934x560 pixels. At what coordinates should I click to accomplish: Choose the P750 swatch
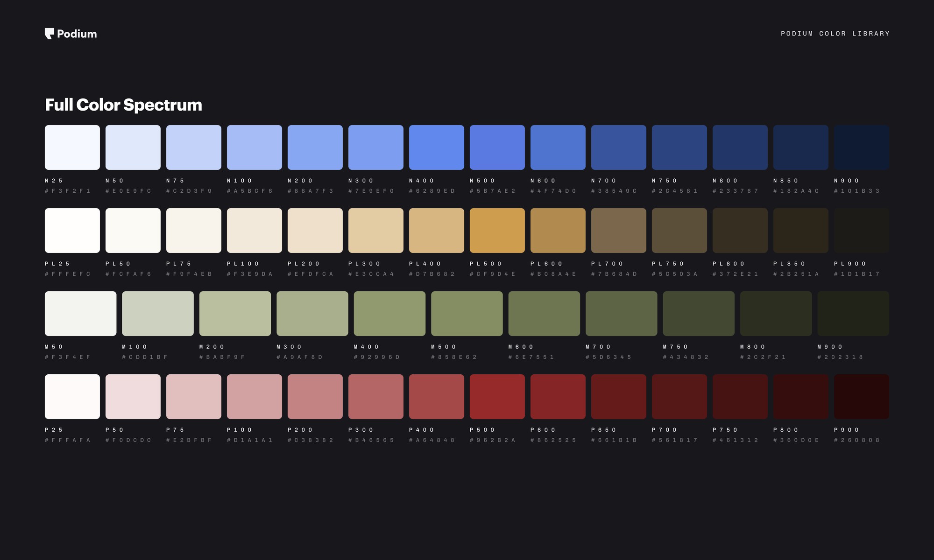point(740,397)
